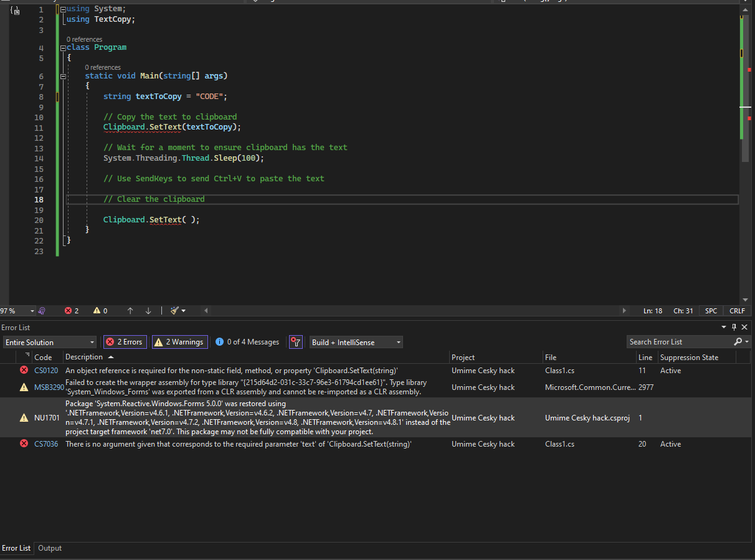Toggle the 2 Warnings filter
755x560 pixels.
point(179,342)
